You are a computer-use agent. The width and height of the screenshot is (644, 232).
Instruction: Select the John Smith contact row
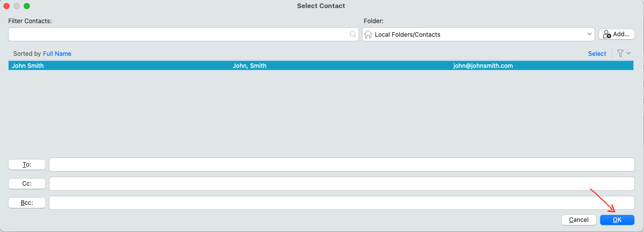point(321,66)
